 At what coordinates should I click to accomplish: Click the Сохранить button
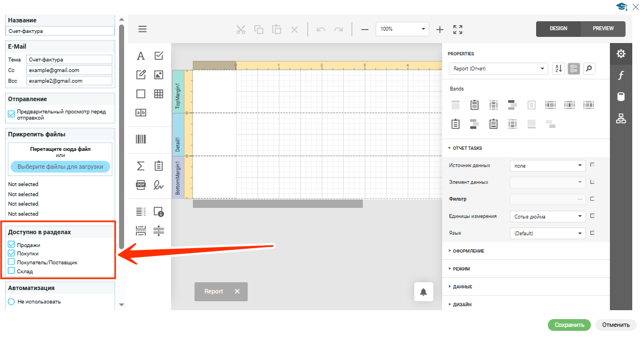click(569, 325)
